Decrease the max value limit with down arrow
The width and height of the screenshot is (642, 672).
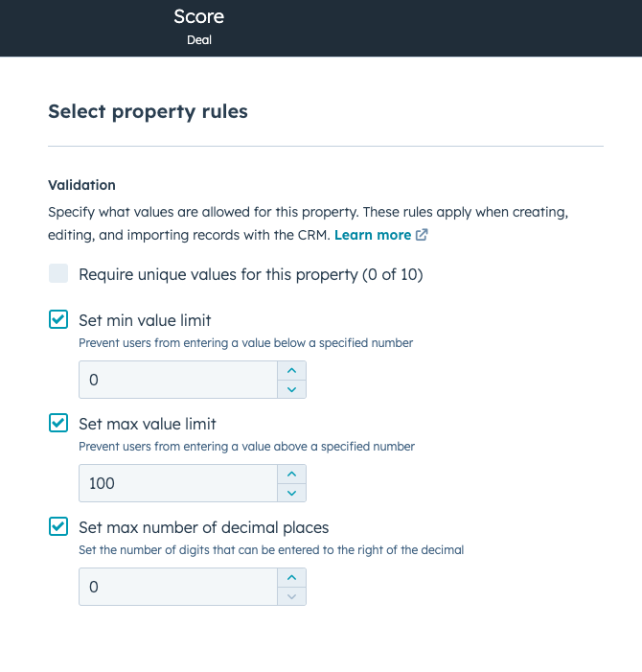(x=291, y=493)
